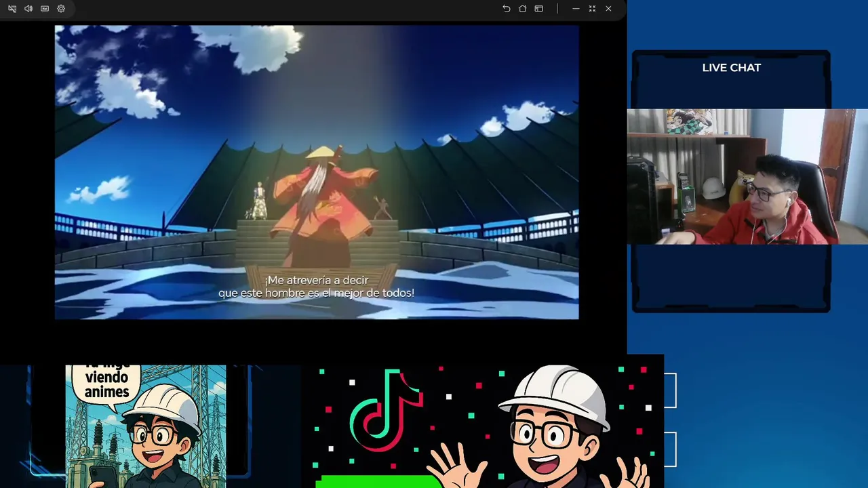Screen dimensions: 868x488
Task: Click the green bar below TikTok logo
Action: point(378,482)
